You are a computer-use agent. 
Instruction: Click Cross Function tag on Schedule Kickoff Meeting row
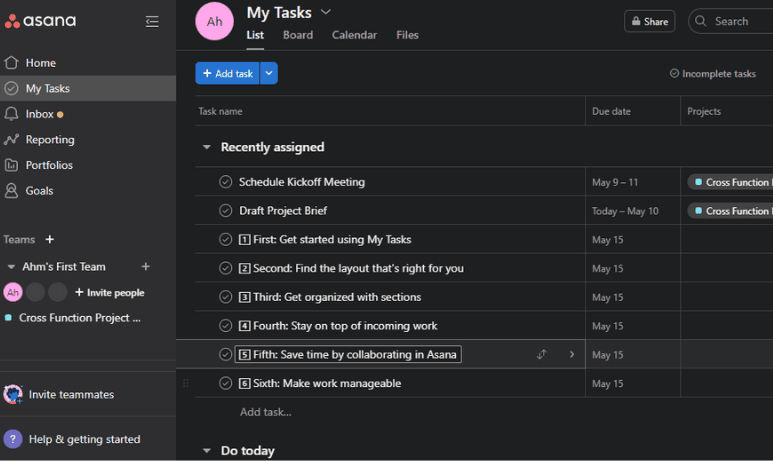coord(730,182)
